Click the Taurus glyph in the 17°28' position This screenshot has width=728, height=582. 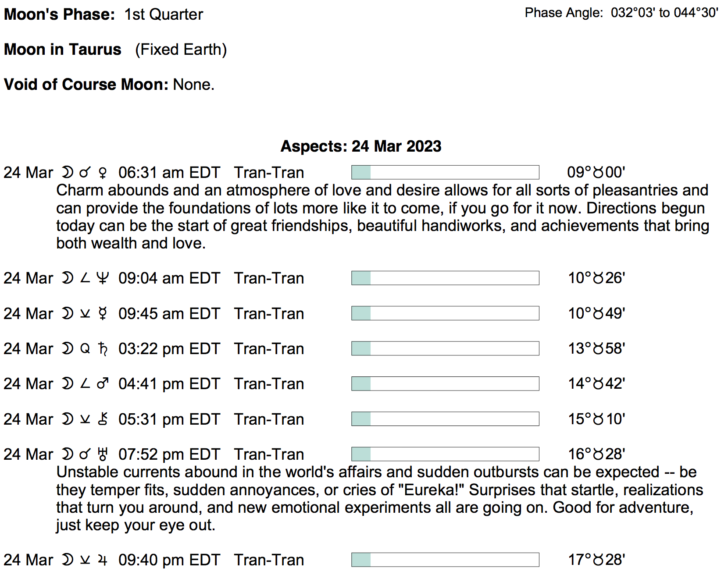point(598,560)
